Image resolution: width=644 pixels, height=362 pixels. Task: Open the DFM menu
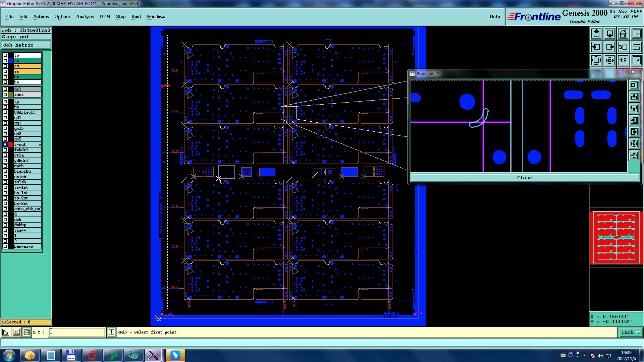pyautogui.click(x=105, y=16)
